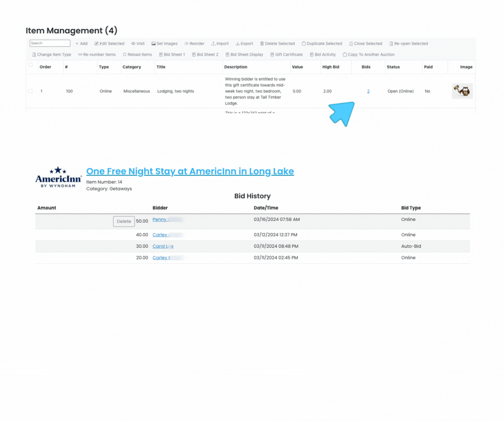
Task: Click Delete Selected trash button
Action: pyautogui.click(x=277, y=44)
